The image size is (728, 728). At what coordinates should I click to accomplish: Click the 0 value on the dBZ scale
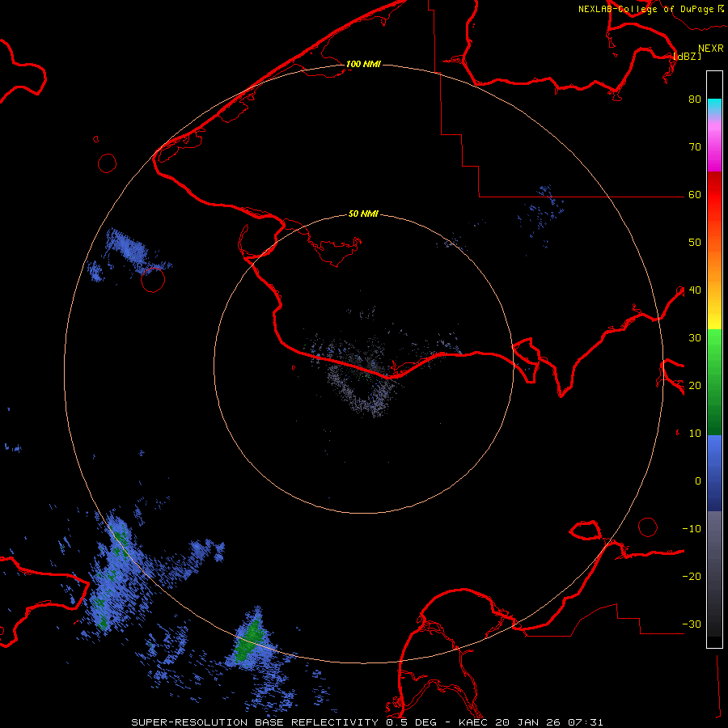point(698,481)
